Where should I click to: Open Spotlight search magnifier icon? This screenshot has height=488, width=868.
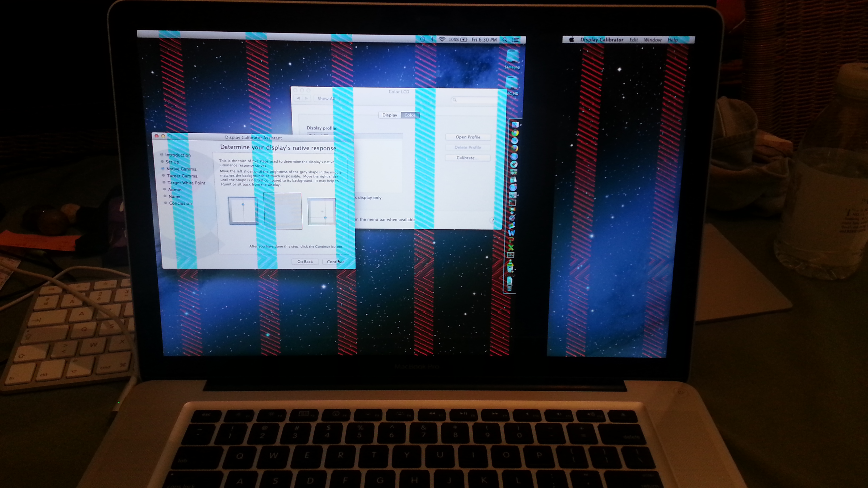pos(505,40)
